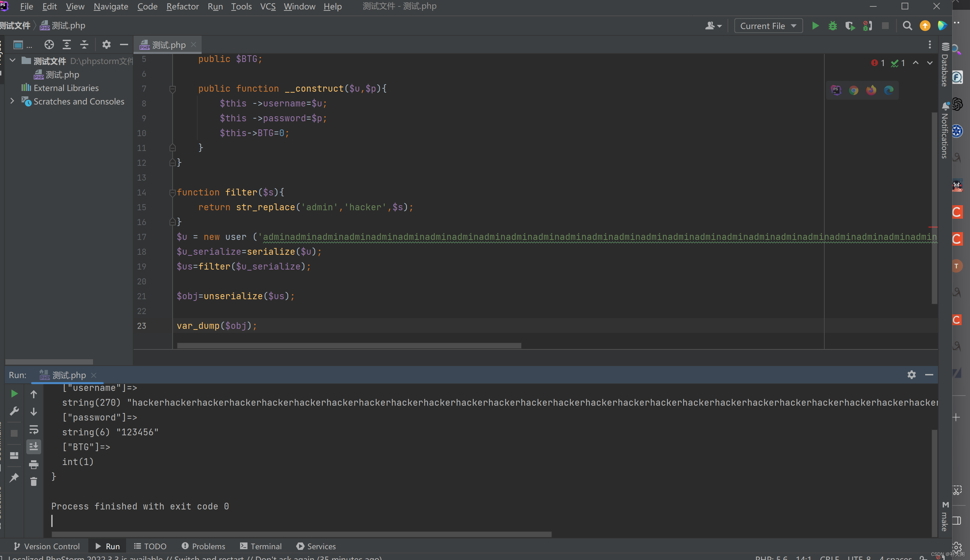The image size is (970, 560).
Task: Open editor tab options three-dot menu
Action: [930, 44]
